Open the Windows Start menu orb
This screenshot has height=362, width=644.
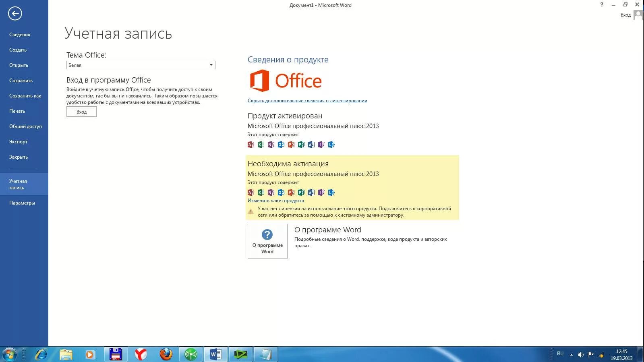tap(9, 354)
